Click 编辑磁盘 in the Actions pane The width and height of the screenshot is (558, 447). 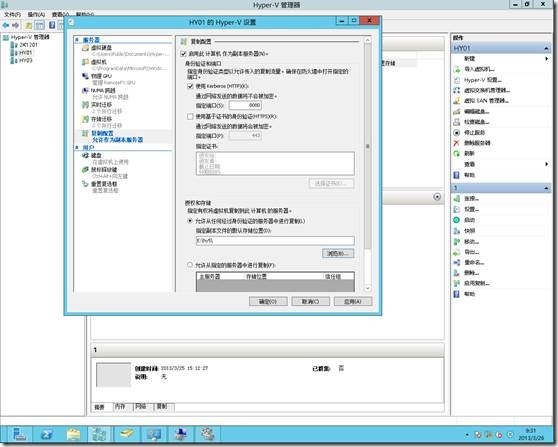pyautogui.click(x=477, y=111)
